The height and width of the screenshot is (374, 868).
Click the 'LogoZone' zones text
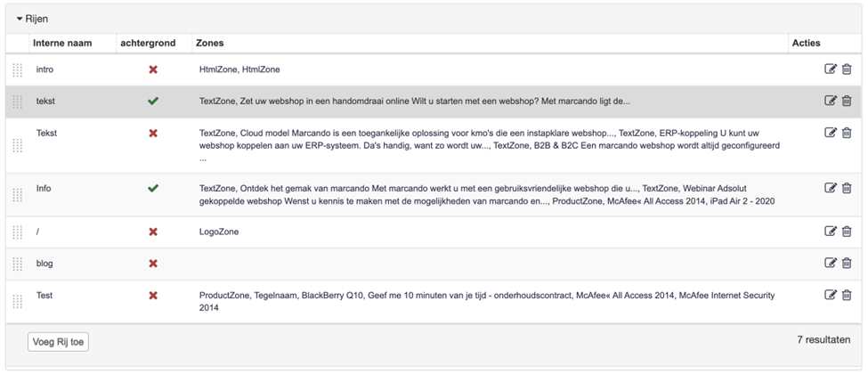pos(219,232)
